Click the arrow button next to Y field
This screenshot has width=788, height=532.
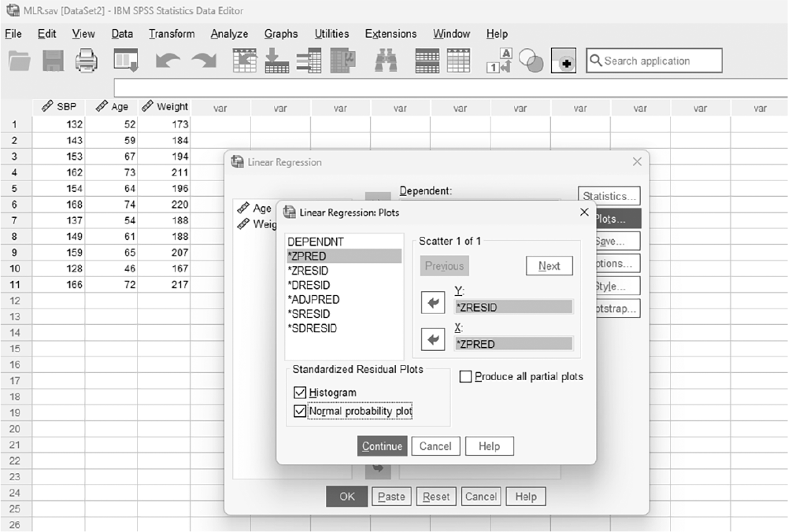point(433,302)
